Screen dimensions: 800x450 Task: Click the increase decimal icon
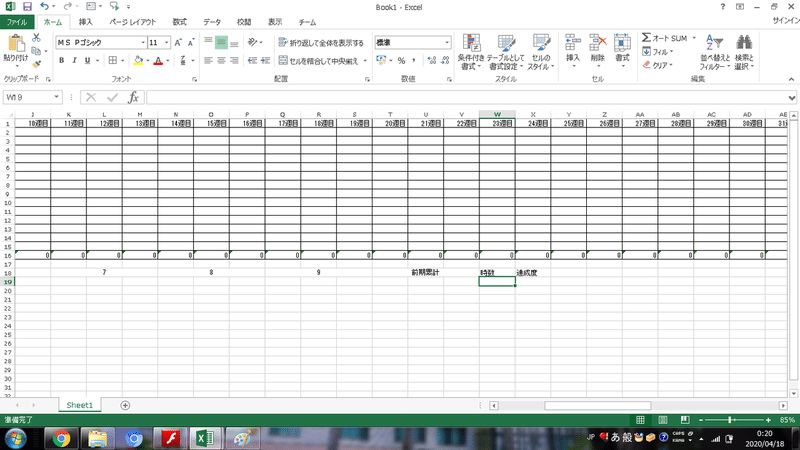(432, 61)
